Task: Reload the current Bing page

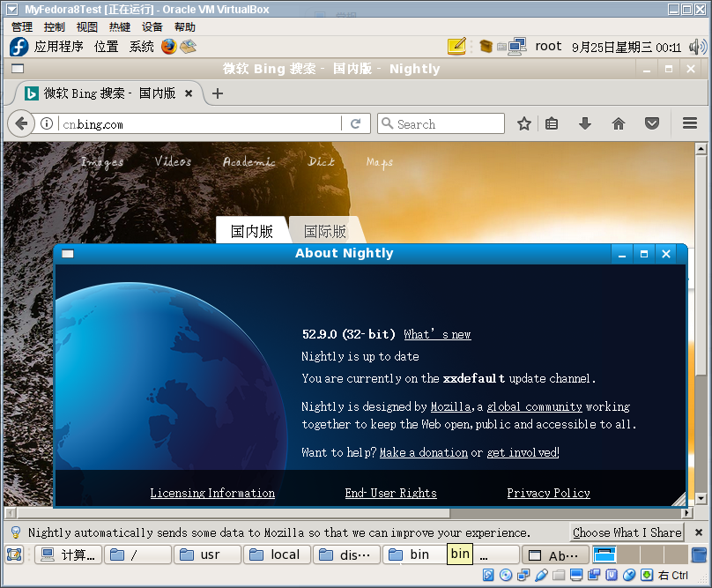Action: click(x=355, y=123)
